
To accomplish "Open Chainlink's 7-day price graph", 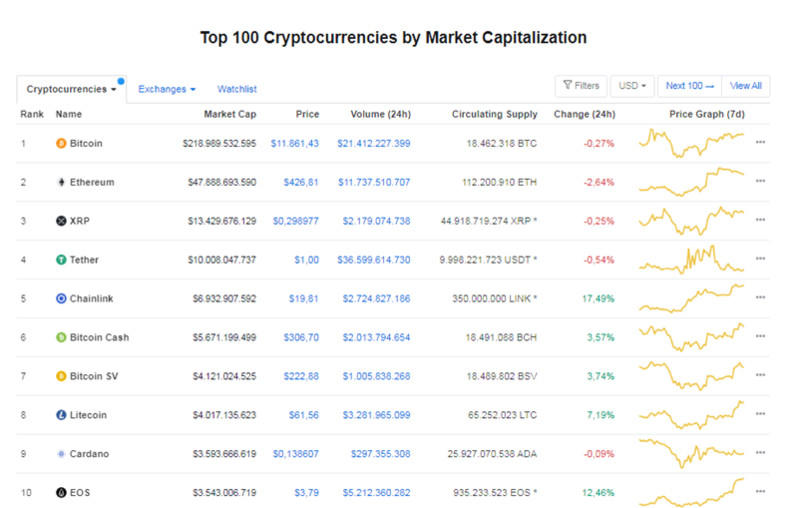I will click(x=692, y=298).
